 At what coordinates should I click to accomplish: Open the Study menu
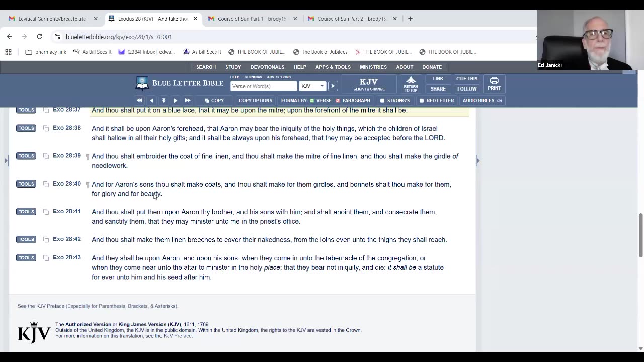(233, 67)
